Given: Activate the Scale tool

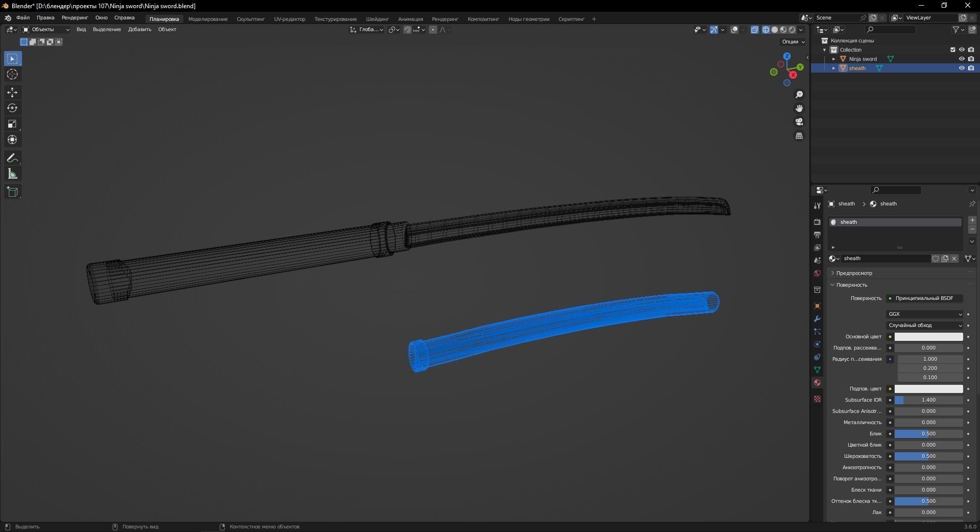Looking at the screenshot, I should [12, 124].
